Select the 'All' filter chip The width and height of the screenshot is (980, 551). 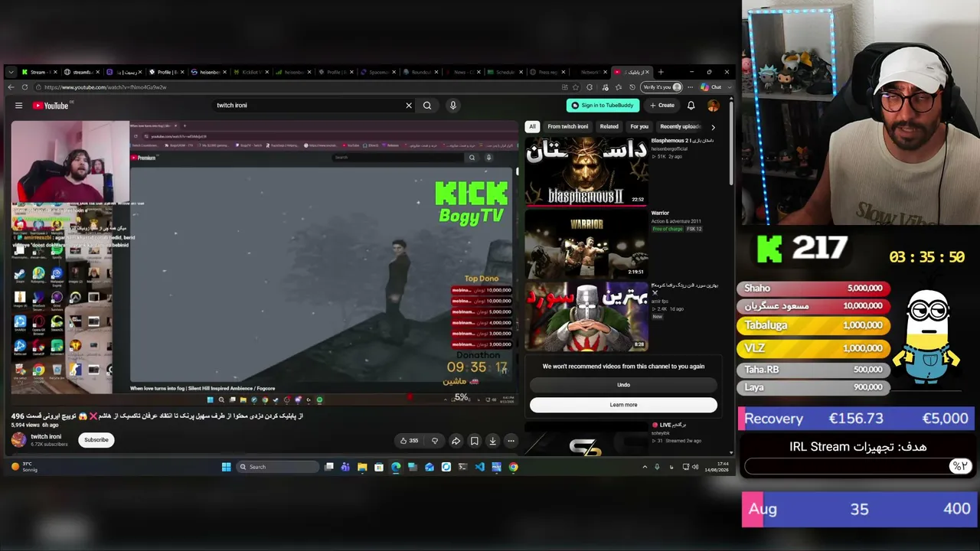(x=532, y=127)
